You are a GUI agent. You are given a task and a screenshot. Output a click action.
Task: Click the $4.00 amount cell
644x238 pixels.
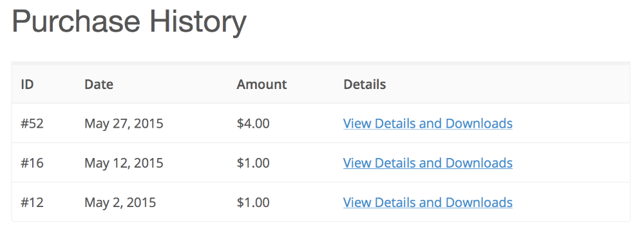(253, 123)
